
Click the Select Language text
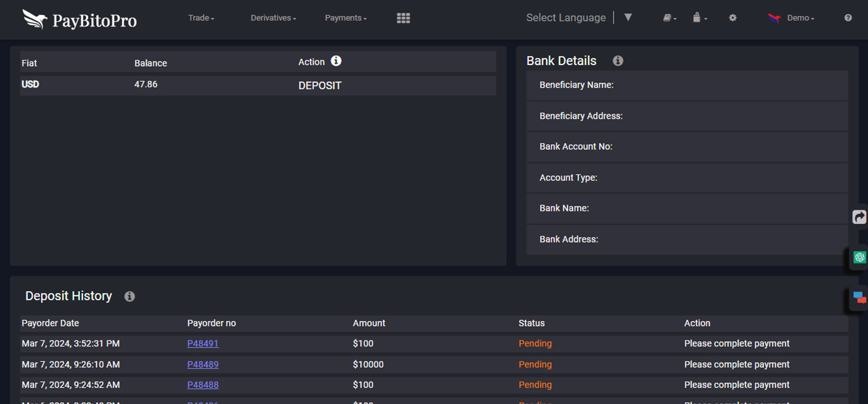point(566,17)
